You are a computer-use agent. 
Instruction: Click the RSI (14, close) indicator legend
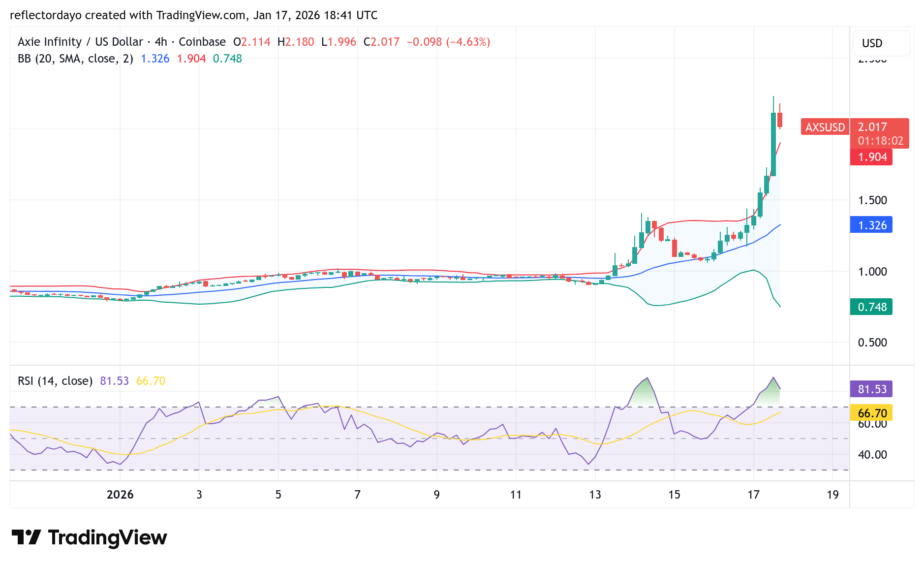point(55,381)
